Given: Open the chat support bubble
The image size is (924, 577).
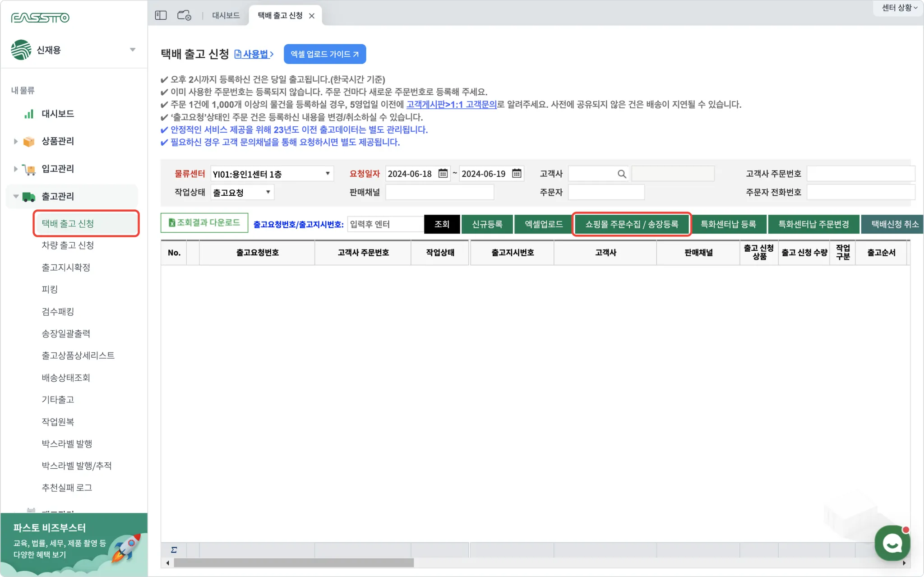Looking at the screenshot, I should pos(892,543).
